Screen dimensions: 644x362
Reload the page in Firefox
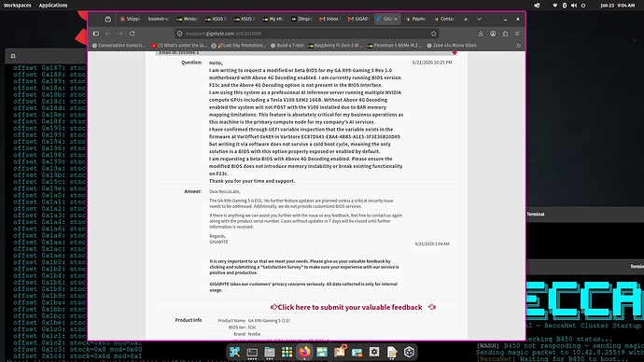click(x=133, y=34)
